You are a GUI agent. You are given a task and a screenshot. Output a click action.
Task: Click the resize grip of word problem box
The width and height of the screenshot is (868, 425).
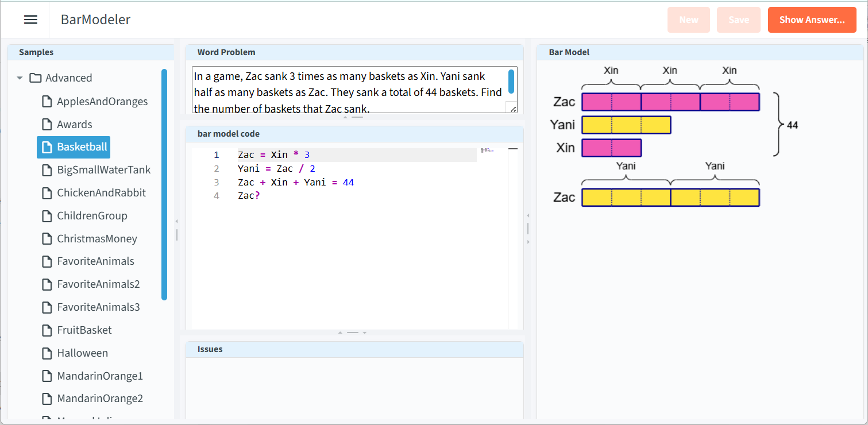tap(512, 109)
